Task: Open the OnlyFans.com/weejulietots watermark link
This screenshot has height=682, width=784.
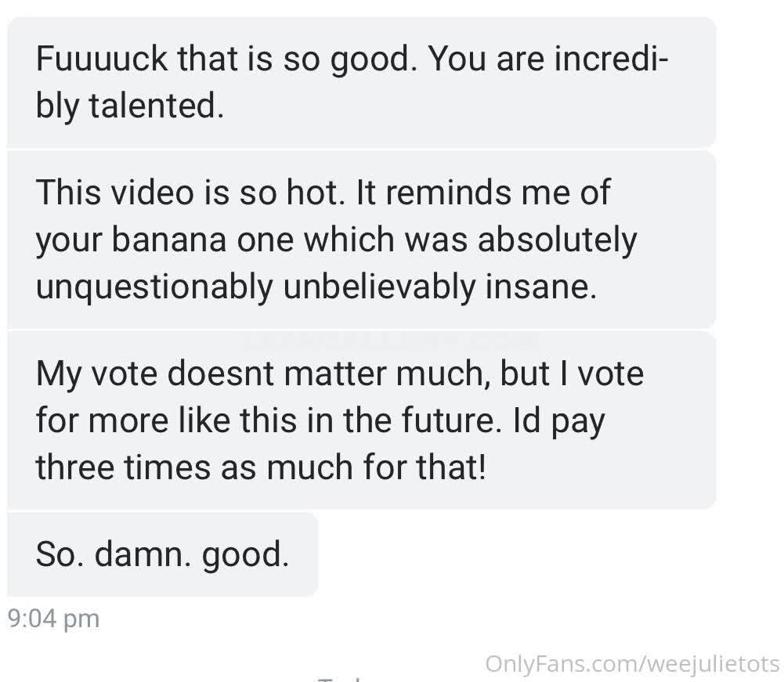Action: (632, 664)
